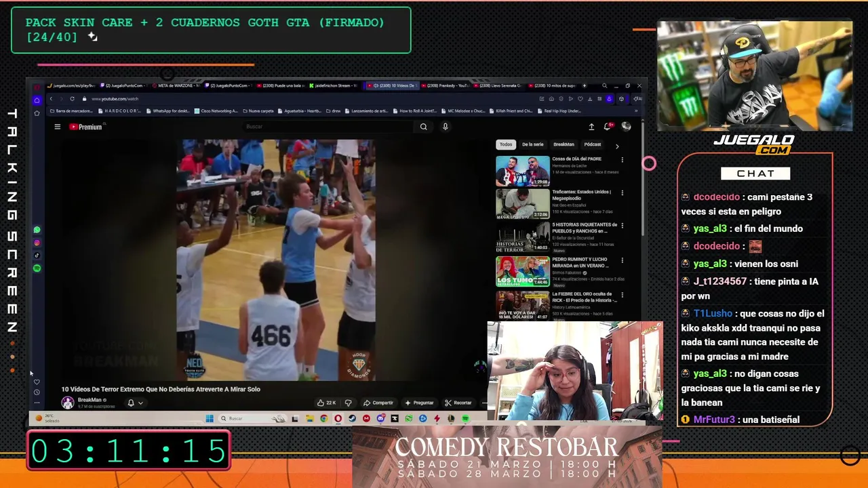
Task: Open options for La FIEBRE DEL ORO video
Action: coord(622,296)
